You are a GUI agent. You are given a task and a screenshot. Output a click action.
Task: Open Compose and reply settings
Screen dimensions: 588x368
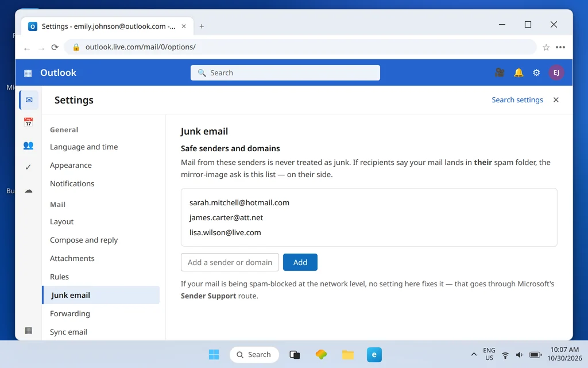click(84, 240)
